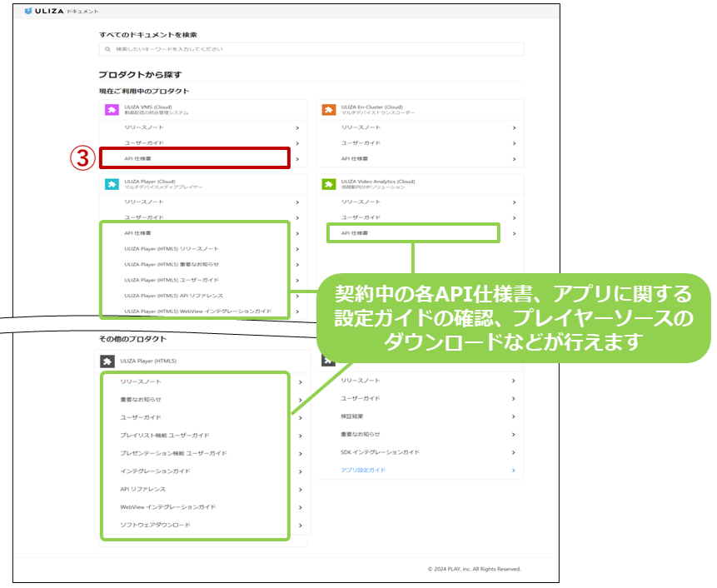Image resolution: width=717 pixels, height=588 pixels.
Task: Click the "すべてのドキュメントを検索" label
Action: point(148,35)
